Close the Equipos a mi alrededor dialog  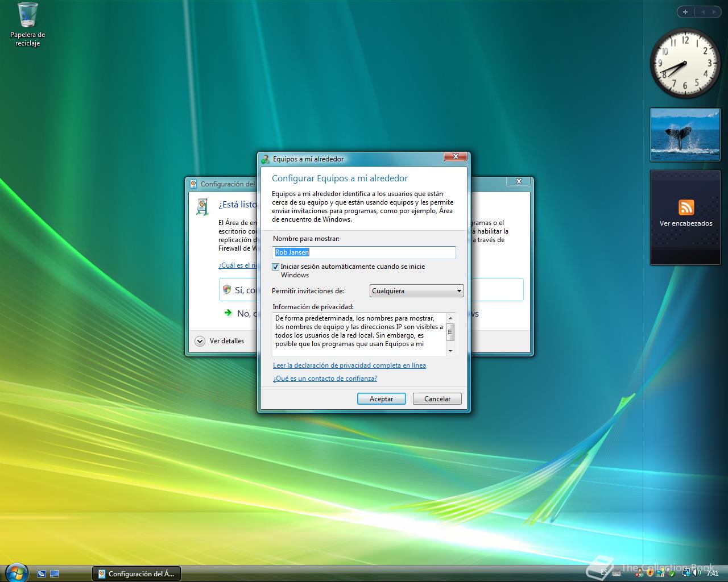[456, 157]
